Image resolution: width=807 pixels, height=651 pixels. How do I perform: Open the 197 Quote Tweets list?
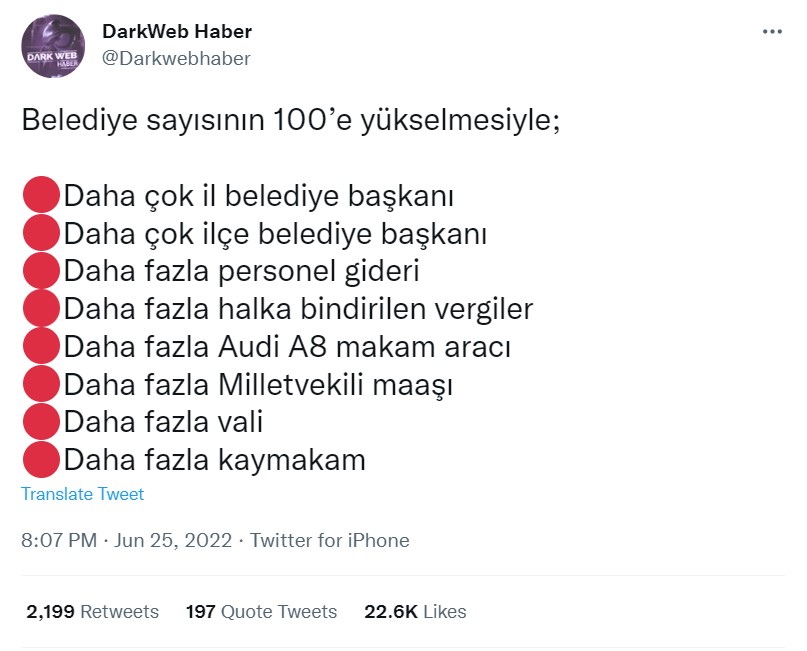[261, 611]
